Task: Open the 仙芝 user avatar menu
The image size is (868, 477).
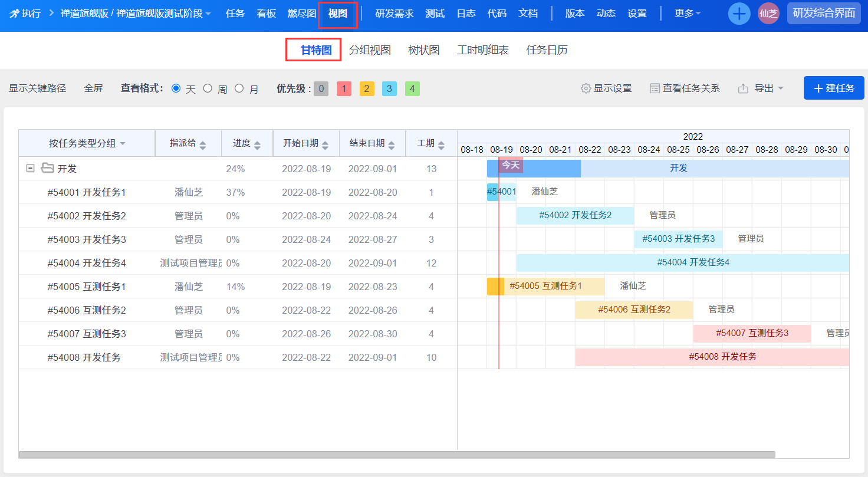Action: coord(768,14)
